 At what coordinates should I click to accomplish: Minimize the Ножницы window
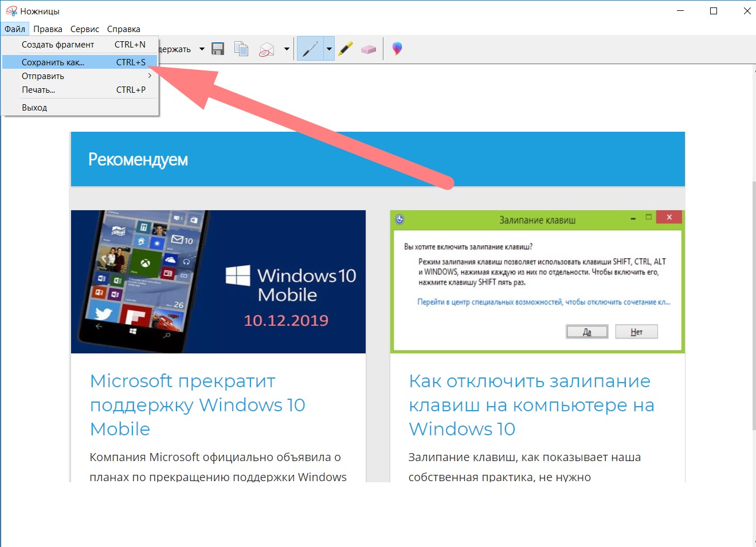click(x=680, y=11)
